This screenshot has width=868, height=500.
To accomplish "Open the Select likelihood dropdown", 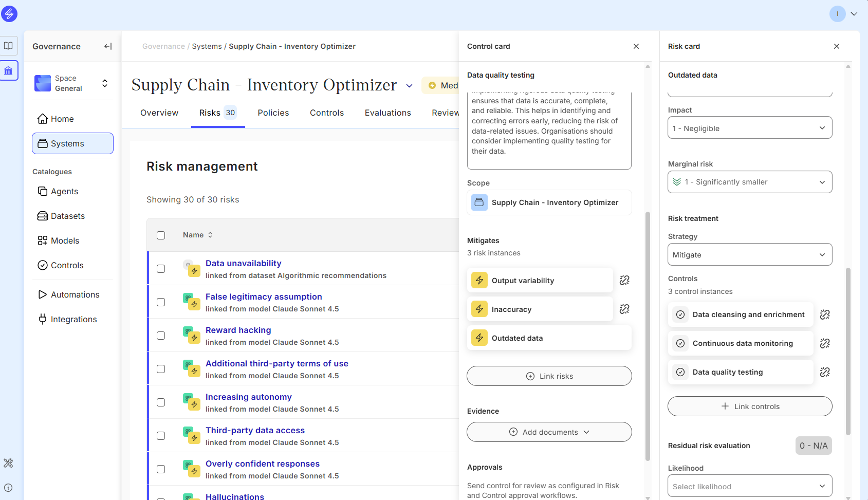I will [749, 486].
